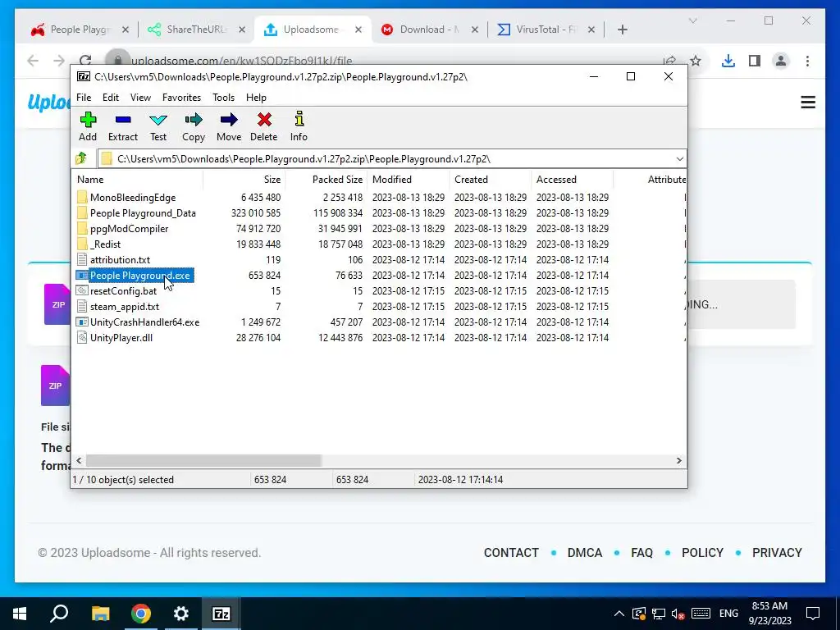Sort files by Name column header
The image size is (840, 630).
tap(137, 180)
